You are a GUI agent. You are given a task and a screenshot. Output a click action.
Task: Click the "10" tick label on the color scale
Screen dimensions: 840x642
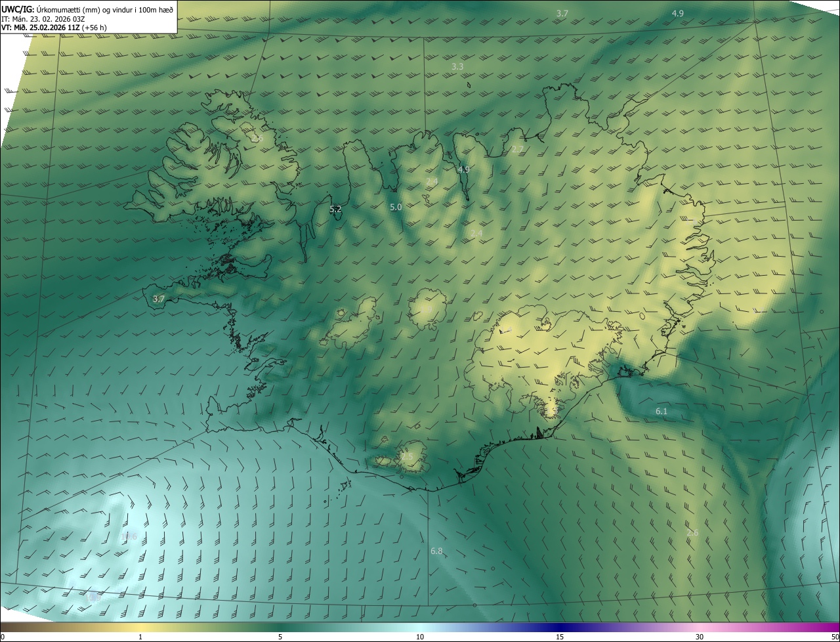point(420,637)
